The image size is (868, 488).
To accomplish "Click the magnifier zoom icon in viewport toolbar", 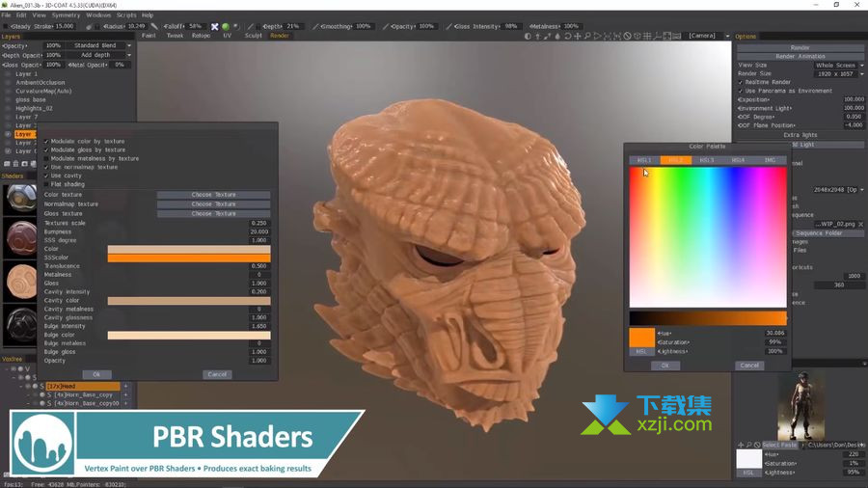I will [587, 36].
